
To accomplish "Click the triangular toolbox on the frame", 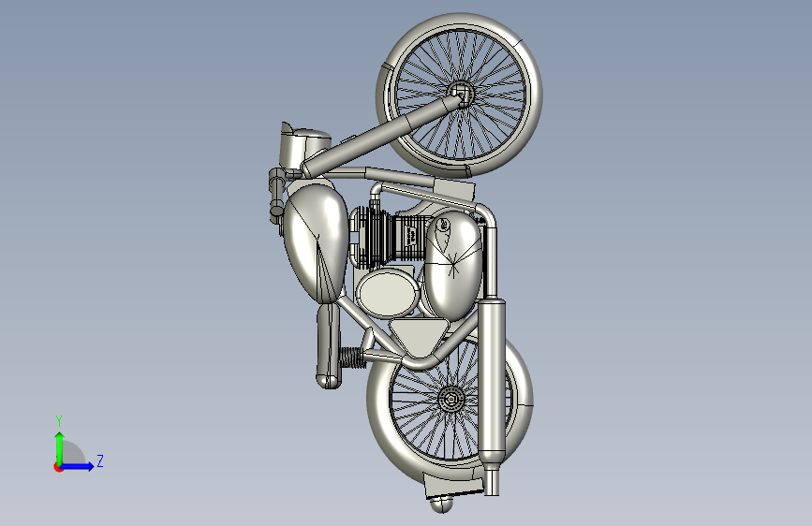I will (419, 336).
